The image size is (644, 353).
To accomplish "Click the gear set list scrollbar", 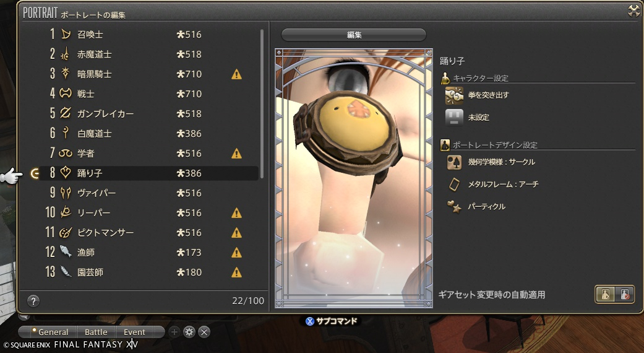I will 262,103.
